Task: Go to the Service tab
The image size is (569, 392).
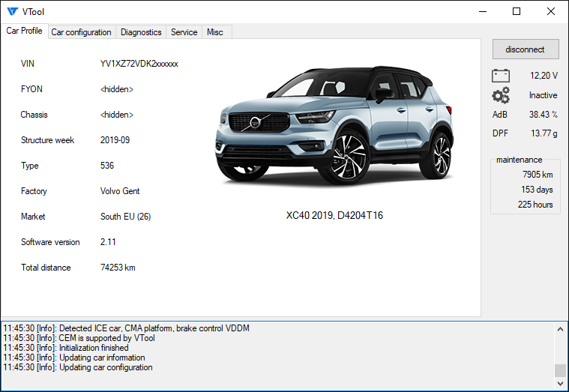Action: (x=184, y=32)
